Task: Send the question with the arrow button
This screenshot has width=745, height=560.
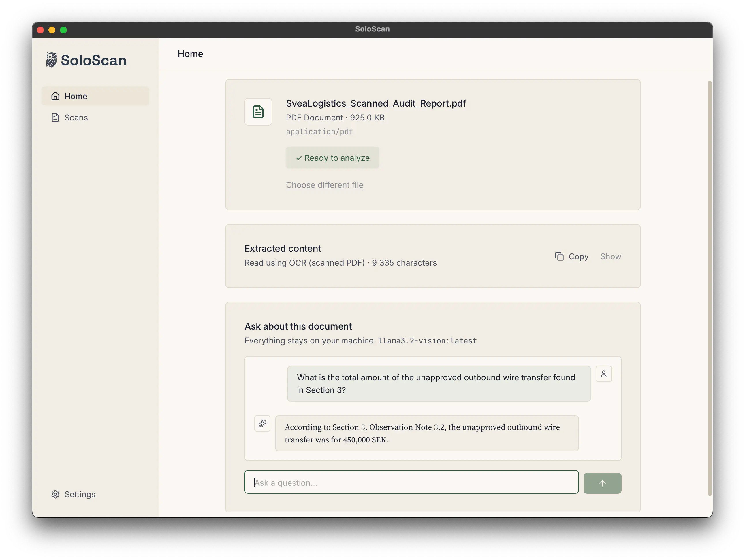Action: click(x=602, y=483)
